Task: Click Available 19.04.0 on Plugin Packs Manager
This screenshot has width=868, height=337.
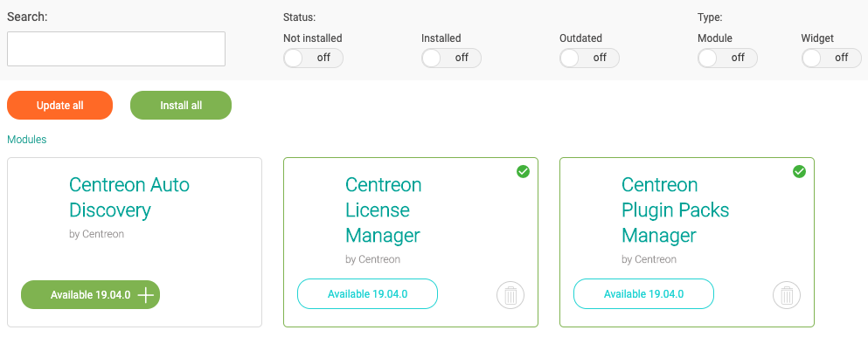Action: 644,294
